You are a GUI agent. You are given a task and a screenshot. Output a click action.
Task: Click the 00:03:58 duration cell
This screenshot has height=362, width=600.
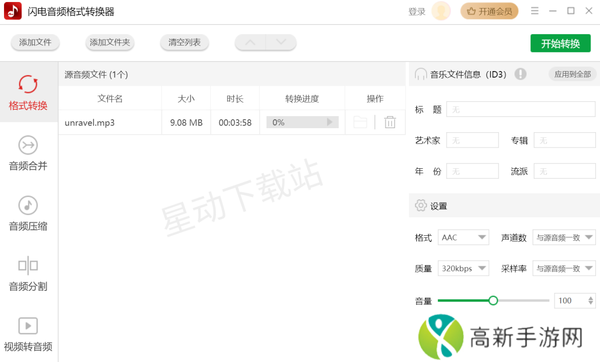(235, 122)
